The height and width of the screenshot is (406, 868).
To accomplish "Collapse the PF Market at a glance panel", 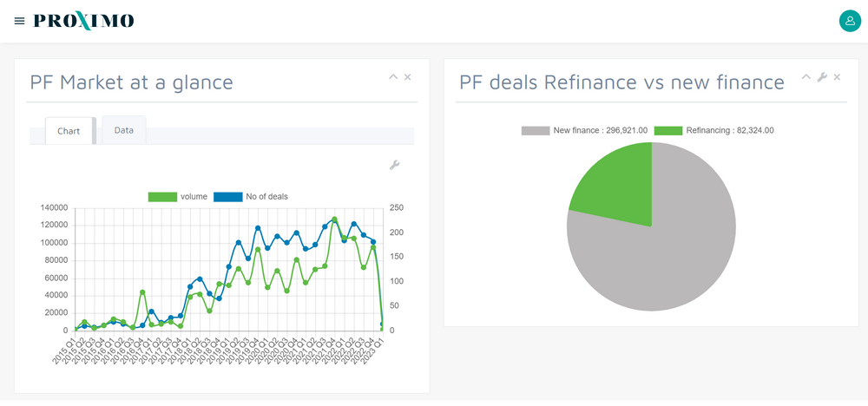I will (x=393, y=77).
